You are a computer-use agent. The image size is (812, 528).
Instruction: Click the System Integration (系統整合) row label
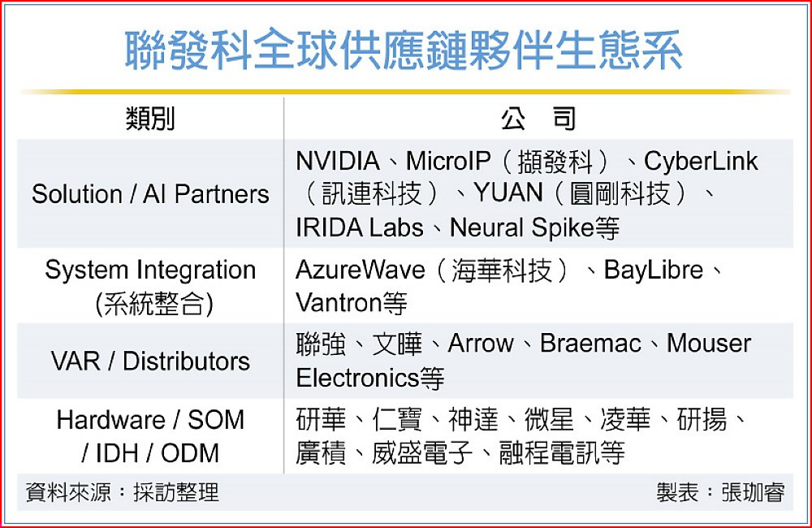(150, 286)
